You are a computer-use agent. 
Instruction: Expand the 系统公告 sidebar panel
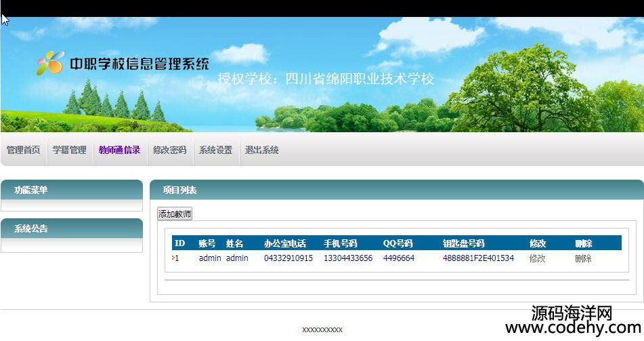pyautogui.click(x=31, y=228)
